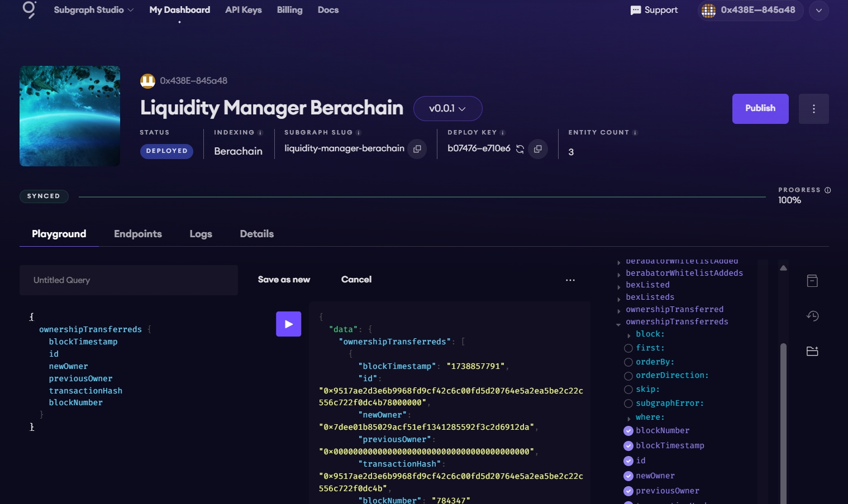
Task: Click the wallet avatar icon in header
Action: tap(708, 10)
